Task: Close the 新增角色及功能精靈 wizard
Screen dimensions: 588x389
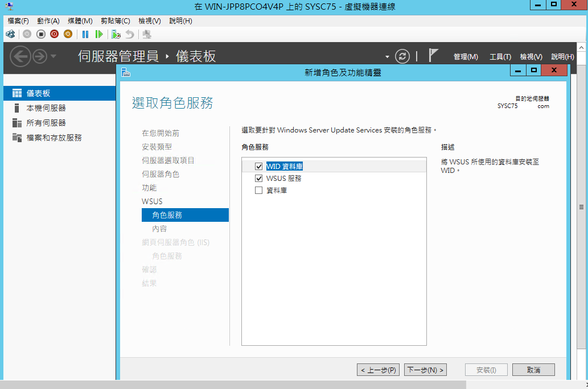Action: pyautogui.click(x=554, y=70)
